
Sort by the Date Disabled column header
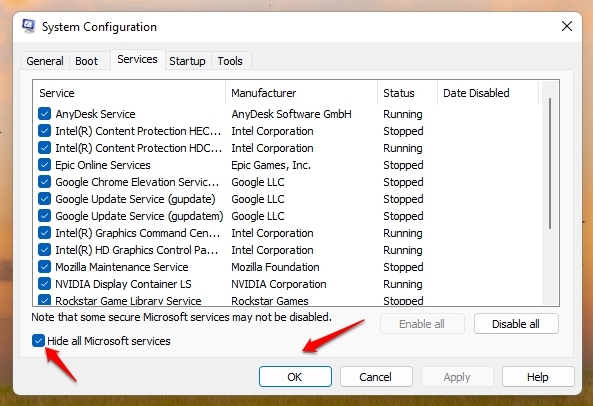click(488, 93)
